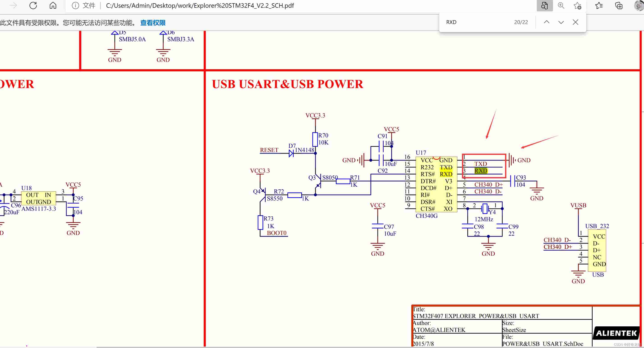Click the USB_232 connector label
Viewport: 644px width, 348px height.
coord(597,226)
